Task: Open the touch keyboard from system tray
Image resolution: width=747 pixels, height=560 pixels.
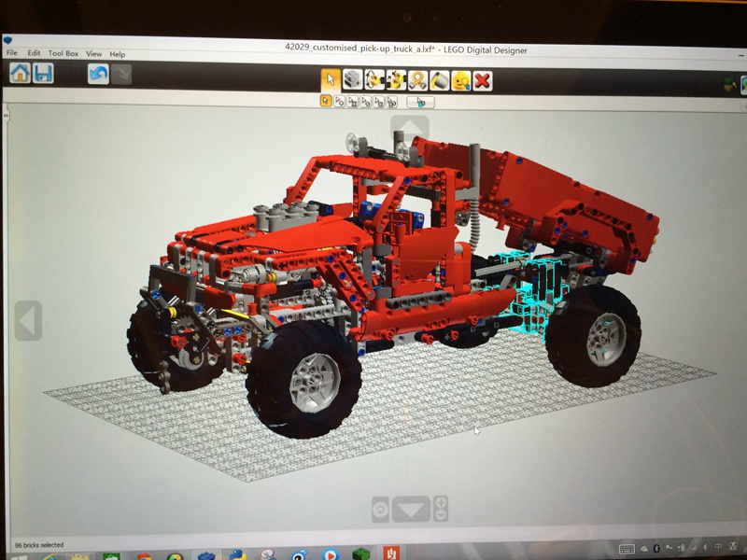Action: click(627, 549)
